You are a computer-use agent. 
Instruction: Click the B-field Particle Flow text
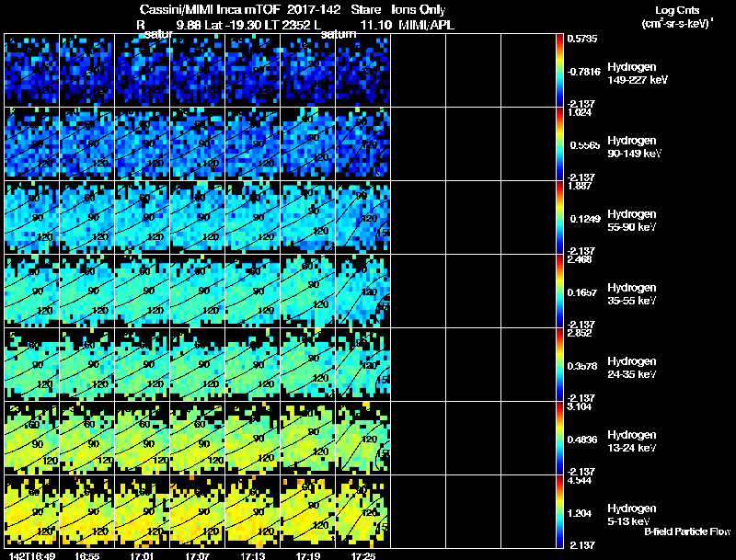click(x=687, y=531)
